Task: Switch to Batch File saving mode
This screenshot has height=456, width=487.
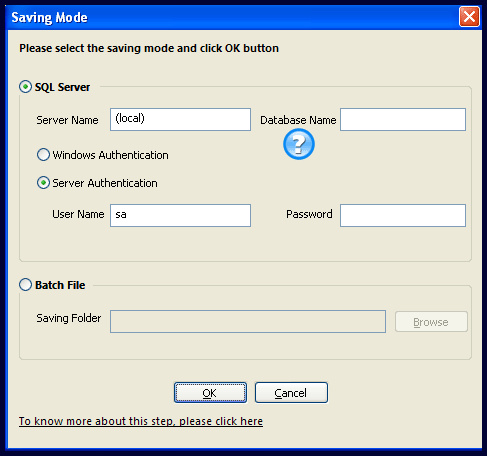Action: 25,285
